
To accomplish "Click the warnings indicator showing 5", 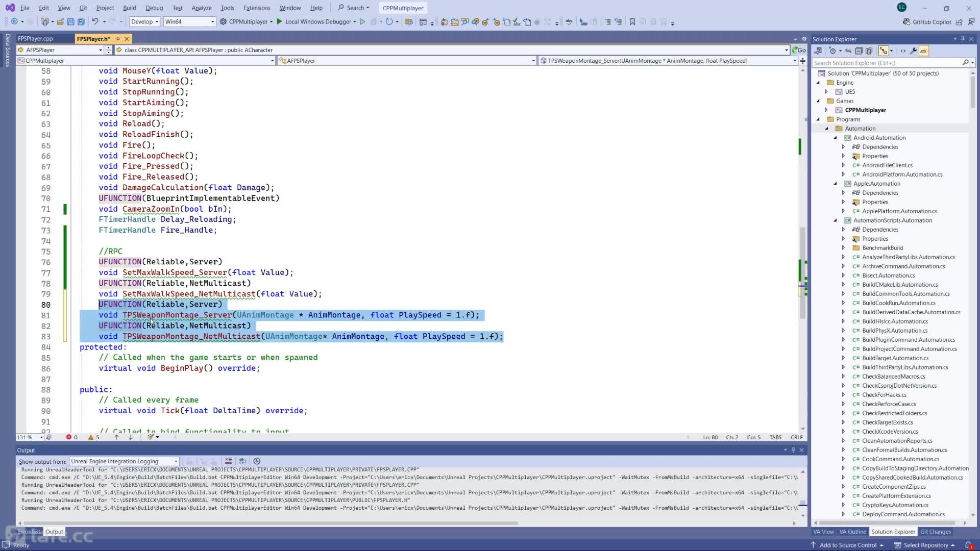I will click(94, 437).
